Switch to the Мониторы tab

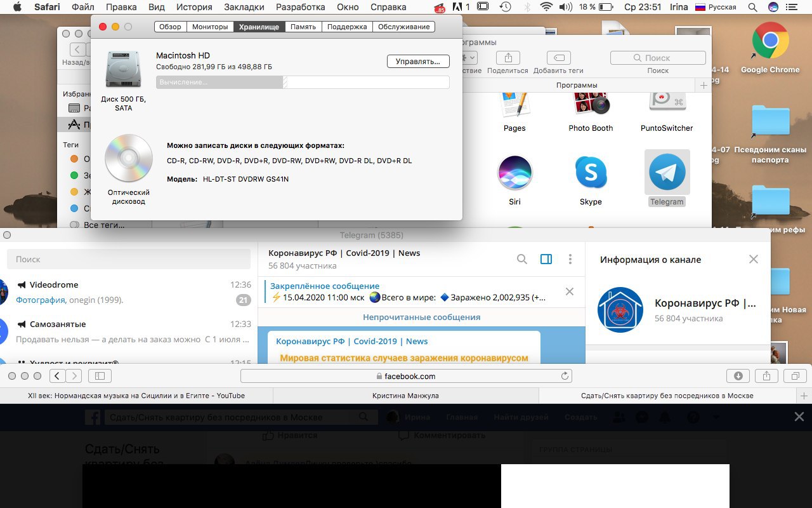coord(210,27)
